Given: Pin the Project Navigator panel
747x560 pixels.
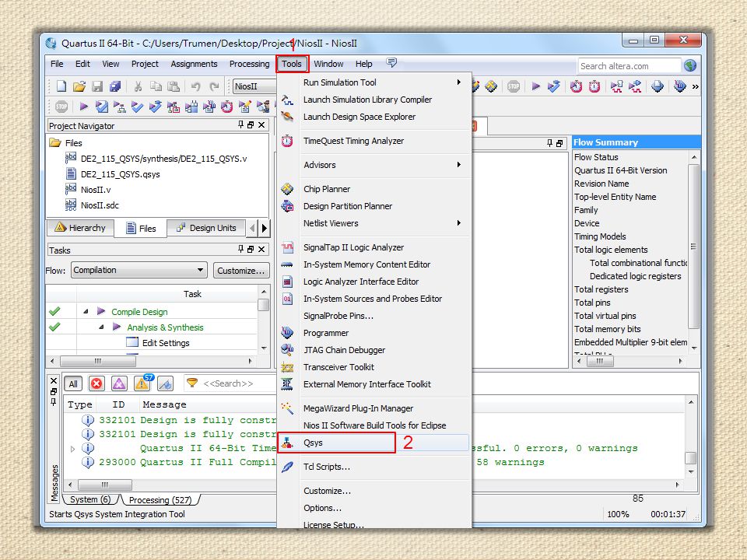Looking at the screenshot, I should [x=240, y=124].
